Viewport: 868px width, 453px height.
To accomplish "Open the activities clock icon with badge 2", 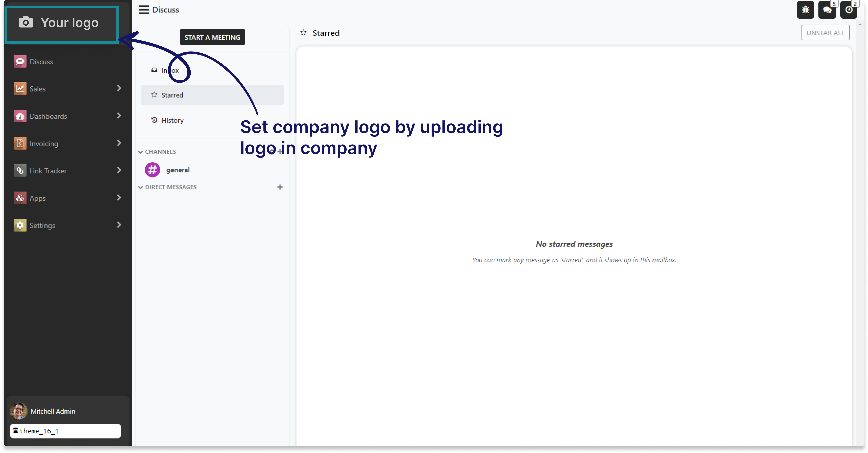I will point(849,10).
